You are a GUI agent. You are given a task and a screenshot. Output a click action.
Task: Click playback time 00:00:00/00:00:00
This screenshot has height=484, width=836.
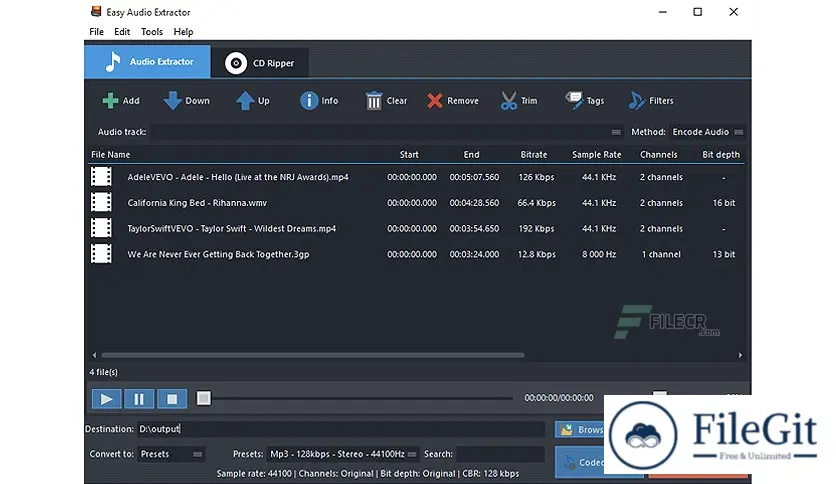(x=559, y=398)
